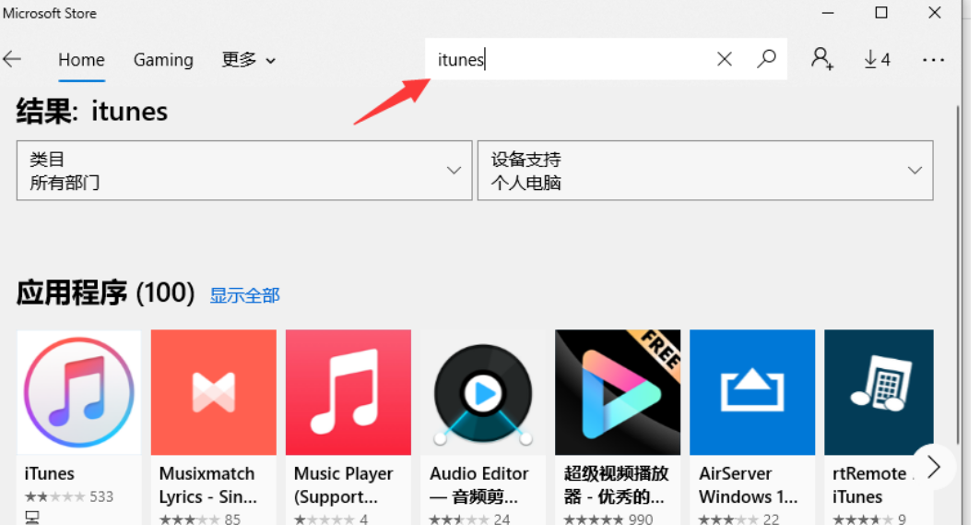The height and width of the screenshot is (525, 980).
Task: Expand the 设备支持 device dropdown
Action: tap(705, 171)
